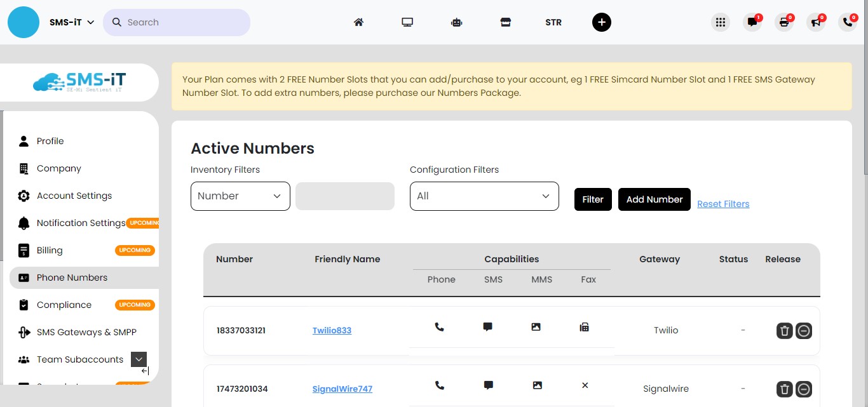This screenshot has height=407, width=868.
Task: Select SMS Gateways & SMPP sidebar item
Action: pyautogui.click(x=86, y=332)
